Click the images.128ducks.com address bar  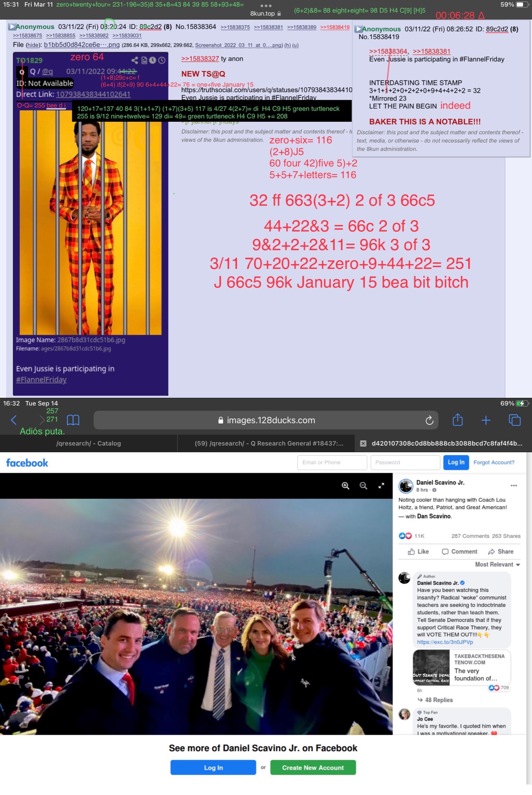266,420
